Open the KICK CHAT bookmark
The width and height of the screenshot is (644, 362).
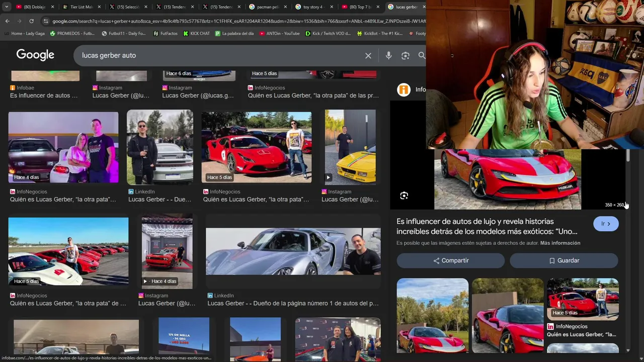pos(196,34)
